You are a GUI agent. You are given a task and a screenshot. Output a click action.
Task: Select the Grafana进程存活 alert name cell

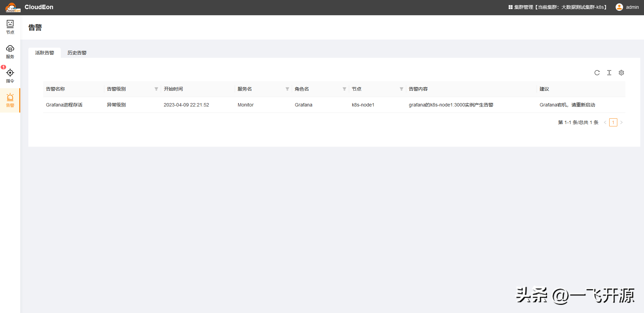click(64, 105)
